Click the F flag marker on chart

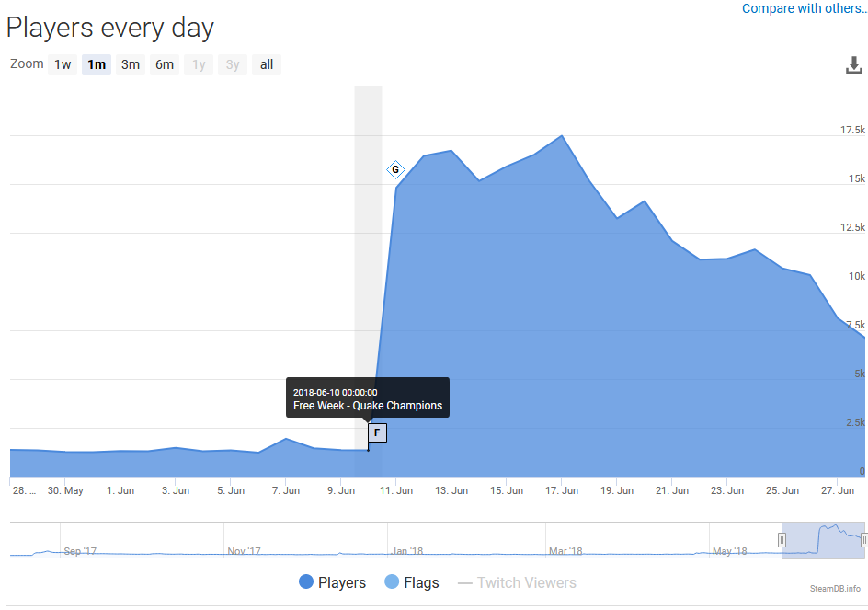coord(377,432)
